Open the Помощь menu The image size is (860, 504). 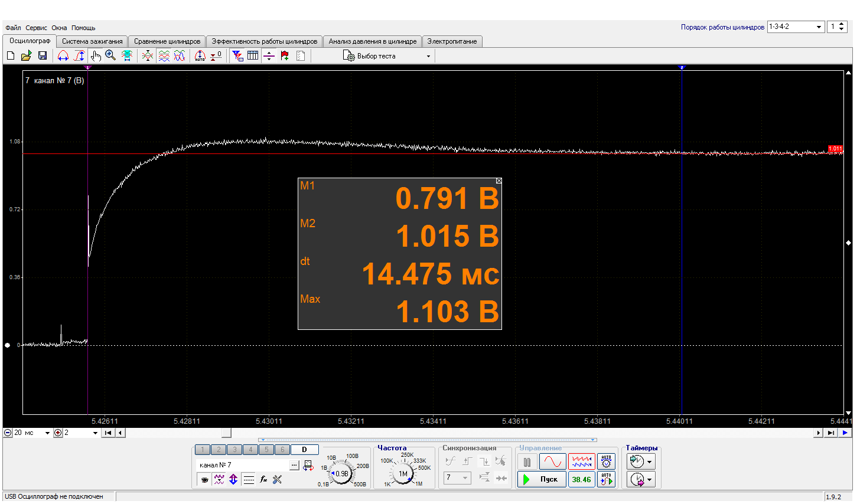[x=83, y=28]
